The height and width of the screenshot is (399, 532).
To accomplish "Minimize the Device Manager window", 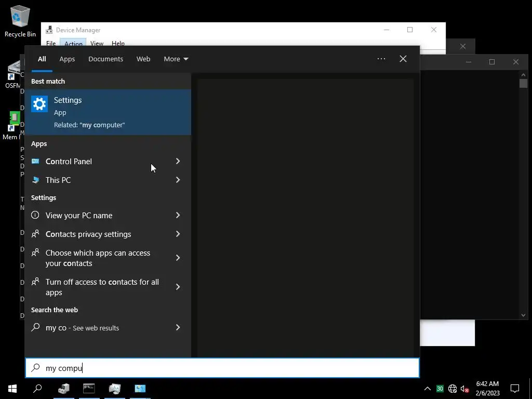I will 387,30.
